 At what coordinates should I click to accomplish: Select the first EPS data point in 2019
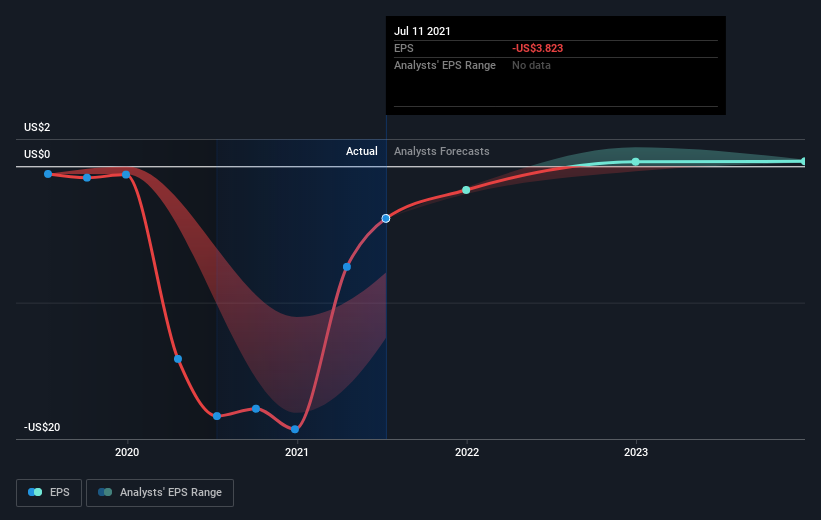(48, 174)
